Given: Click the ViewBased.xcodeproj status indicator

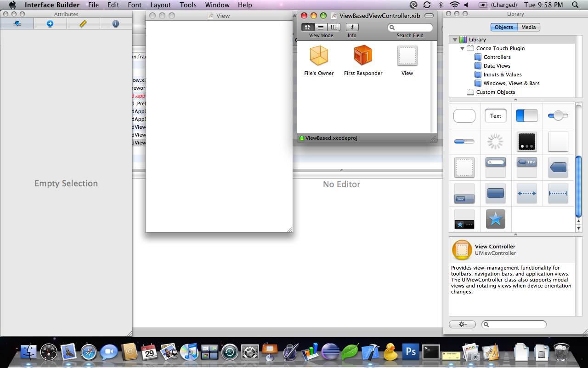Looking at the screenshot, I should coord(302,138).
